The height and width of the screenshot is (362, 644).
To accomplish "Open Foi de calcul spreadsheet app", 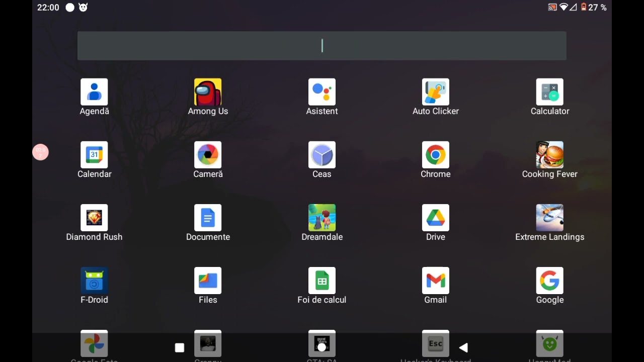I will (x=322, y=281).
